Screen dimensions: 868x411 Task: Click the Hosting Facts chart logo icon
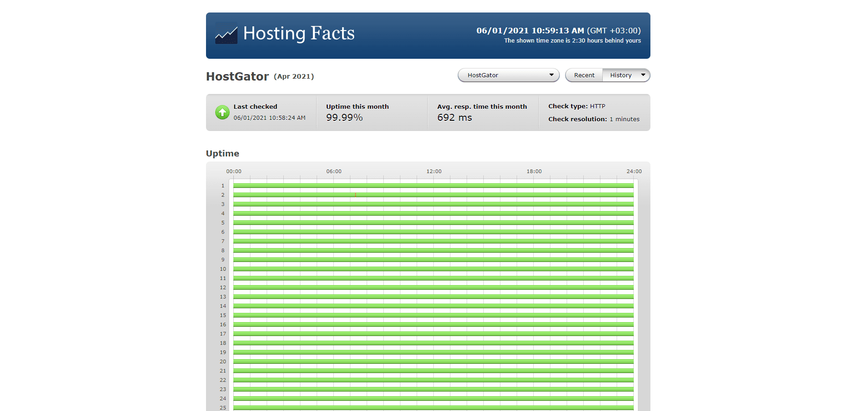[x=226, y=33]
